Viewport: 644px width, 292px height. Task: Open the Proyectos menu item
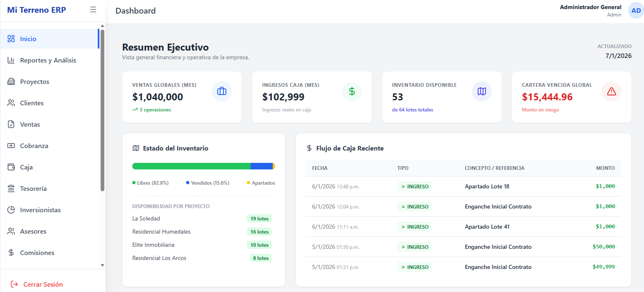tap(34, 82)
